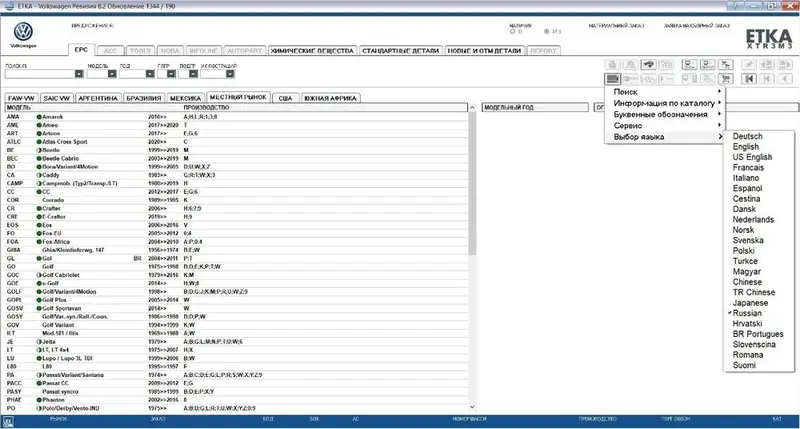Image resolution: width=800 pixels, height=429 pixels.
Task: Switch to США market tab
Action: tap(285, 98)
